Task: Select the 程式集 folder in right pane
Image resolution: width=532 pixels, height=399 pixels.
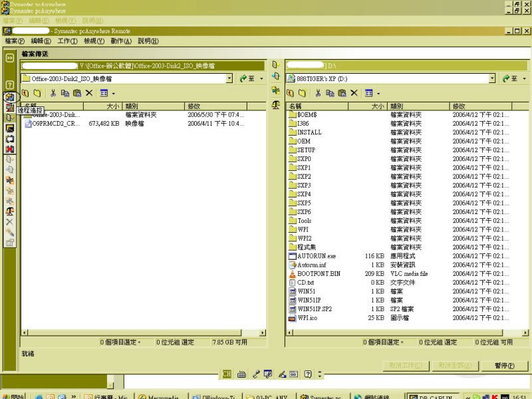Action: coord(303,247)
